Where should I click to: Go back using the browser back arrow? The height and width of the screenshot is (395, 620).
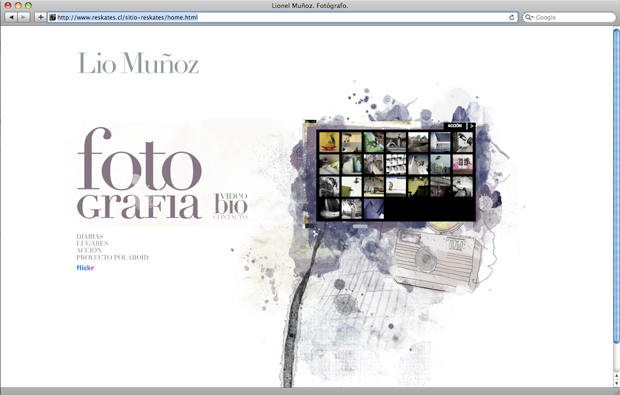tap(11, 17)
